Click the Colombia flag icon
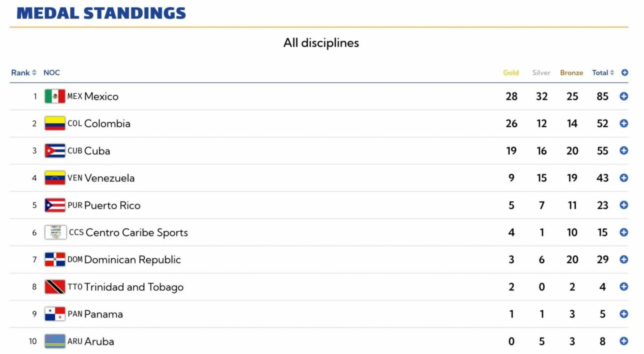 (55, 123)
